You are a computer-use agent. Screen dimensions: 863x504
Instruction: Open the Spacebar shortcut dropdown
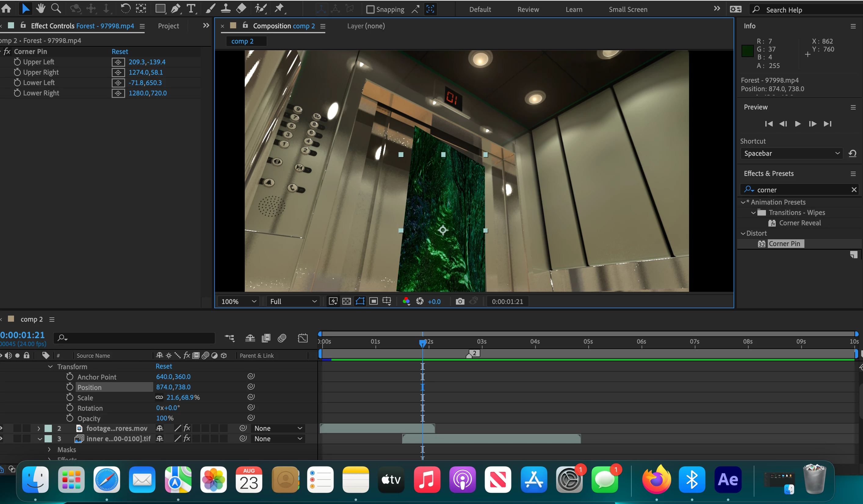click(x=791, y=153)
